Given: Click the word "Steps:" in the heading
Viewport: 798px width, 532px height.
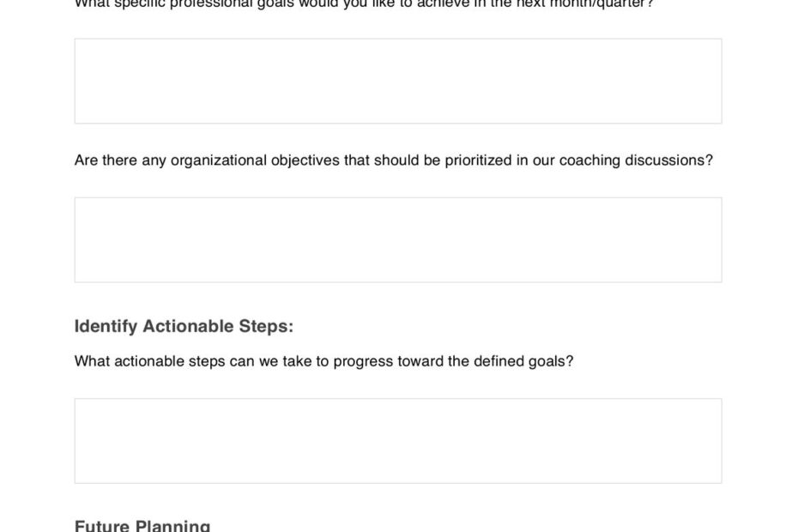Looking at the screenshot, I should pyautogui.click(x=266, y=326).
